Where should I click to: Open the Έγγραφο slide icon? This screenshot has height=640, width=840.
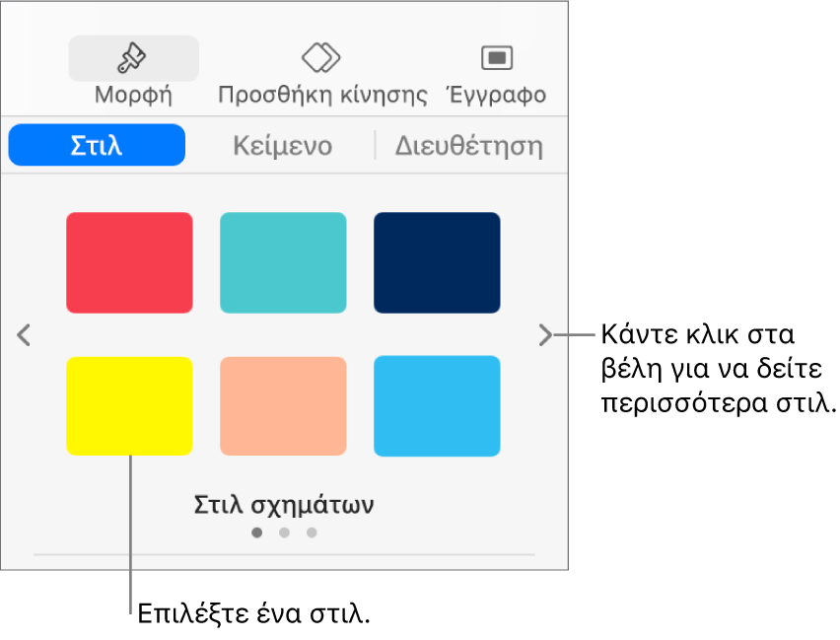pos(497,58)
